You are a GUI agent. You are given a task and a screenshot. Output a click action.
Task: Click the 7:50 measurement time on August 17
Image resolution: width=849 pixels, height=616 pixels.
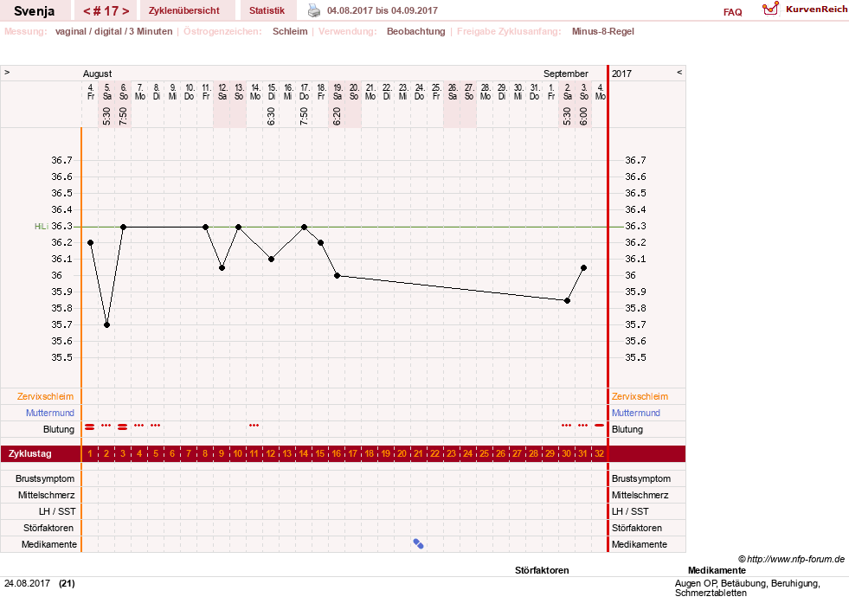coord(305,117)
